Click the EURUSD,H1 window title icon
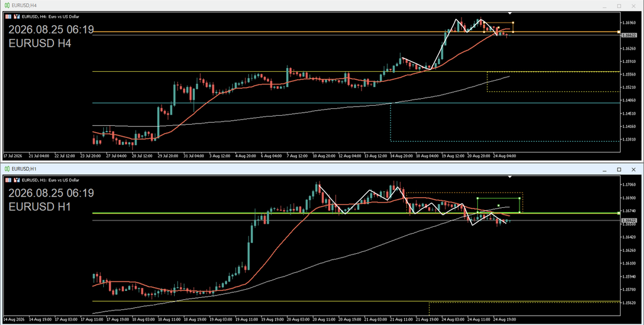The height and width of the screenshot is (325, 644). tap(7, 169)
